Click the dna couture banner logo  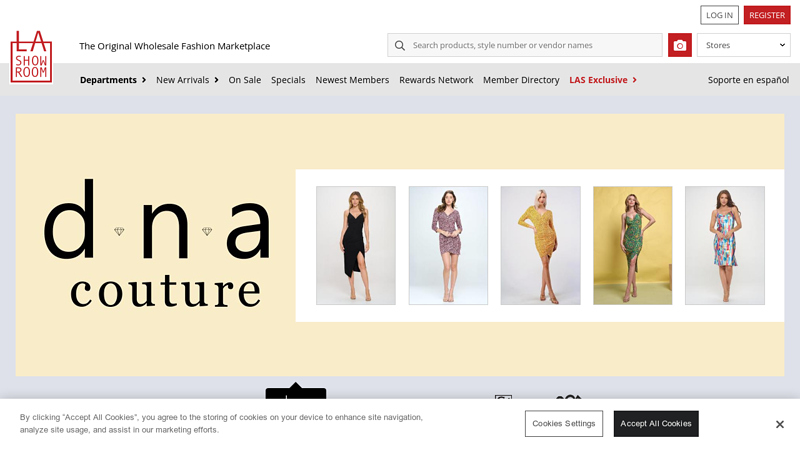[157, 244]
